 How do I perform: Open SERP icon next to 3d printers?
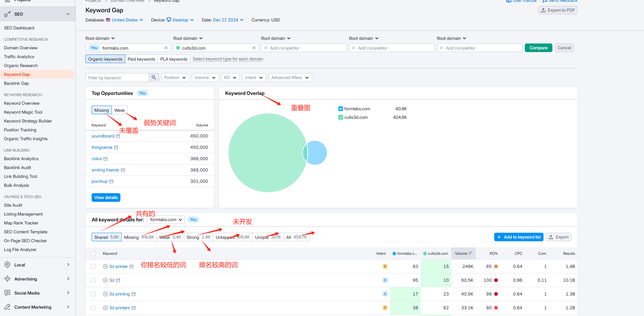click(134, 308)
